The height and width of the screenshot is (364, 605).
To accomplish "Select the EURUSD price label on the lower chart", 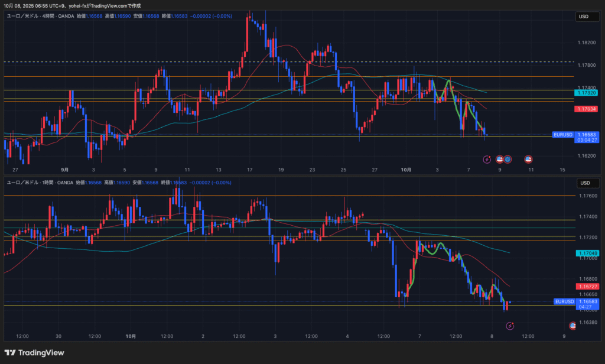I will pyautogui.click(x=563, y=301).
